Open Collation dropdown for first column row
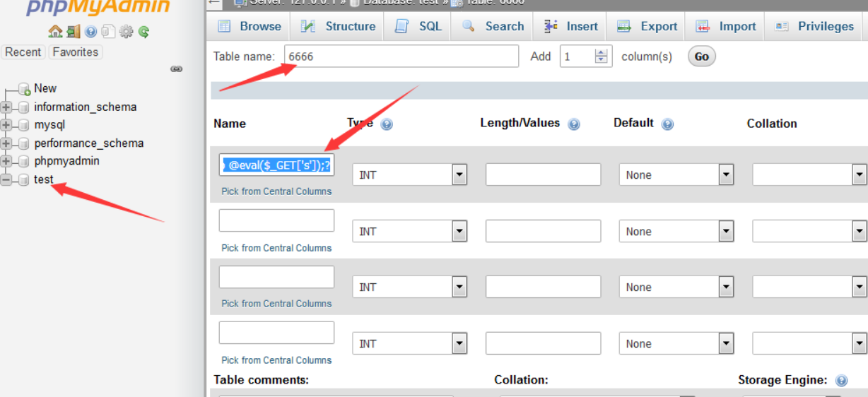 click(809, 174)
